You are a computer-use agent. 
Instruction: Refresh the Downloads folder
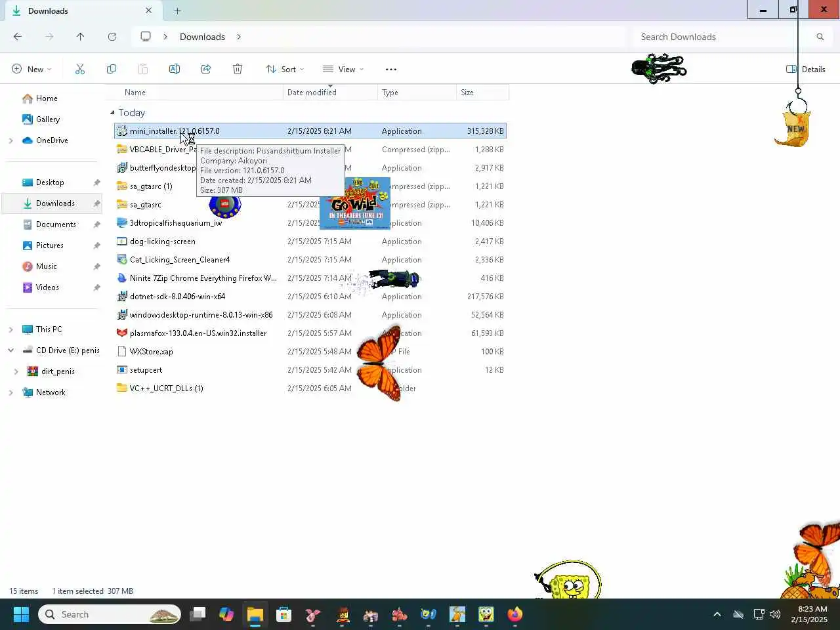[112, 37]
